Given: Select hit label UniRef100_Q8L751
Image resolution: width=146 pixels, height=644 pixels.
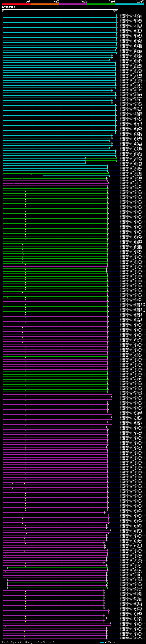Looking at the screenshot, I should [131, 42].
